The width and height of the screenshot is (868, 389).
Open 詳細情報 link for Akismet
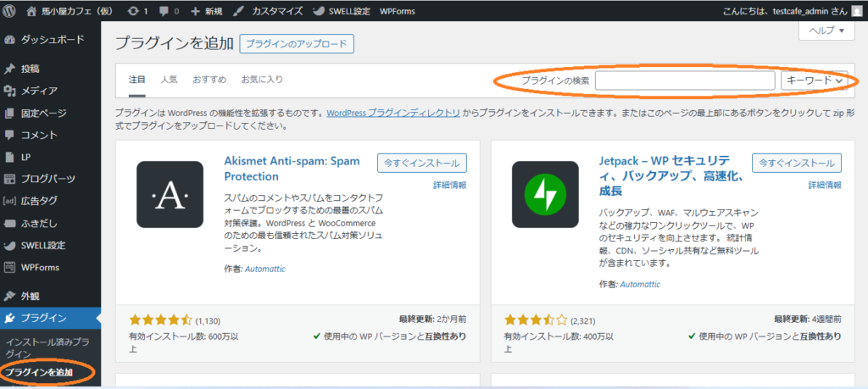(449, 186)
